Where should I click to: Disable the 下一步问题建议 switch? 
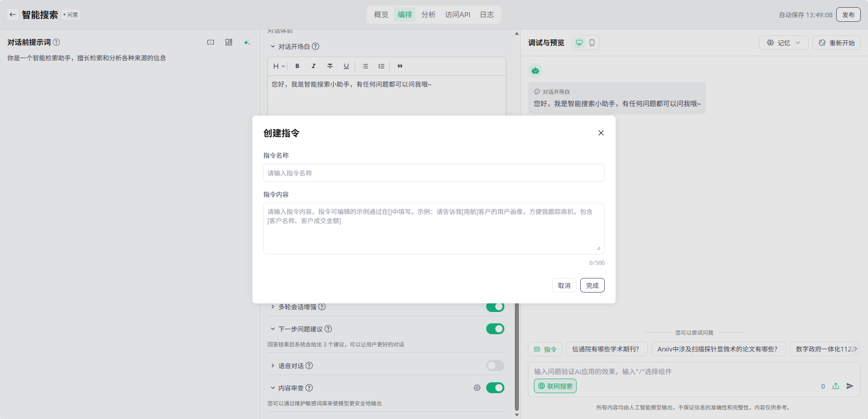tap(495, 329)
